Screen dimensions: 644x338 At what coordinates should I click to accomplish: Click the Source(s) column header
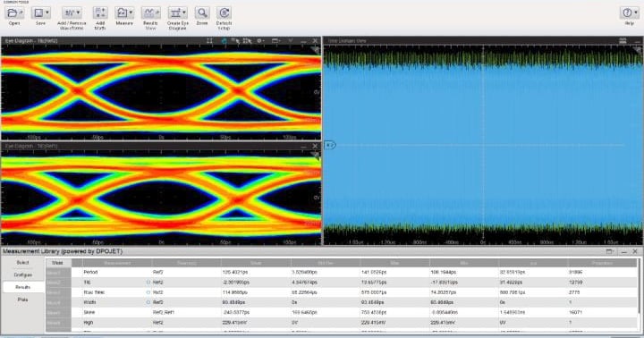(186, 262)
